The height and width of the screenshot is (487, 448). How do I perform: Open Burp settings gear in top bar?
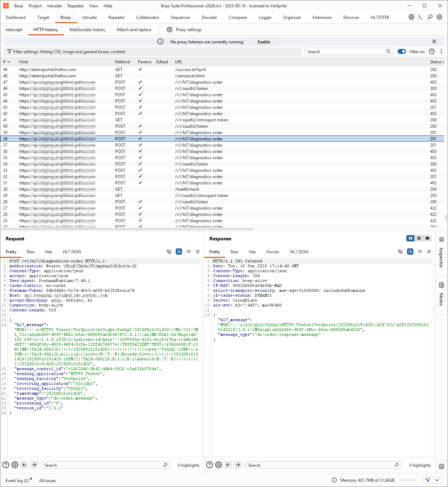440,17
